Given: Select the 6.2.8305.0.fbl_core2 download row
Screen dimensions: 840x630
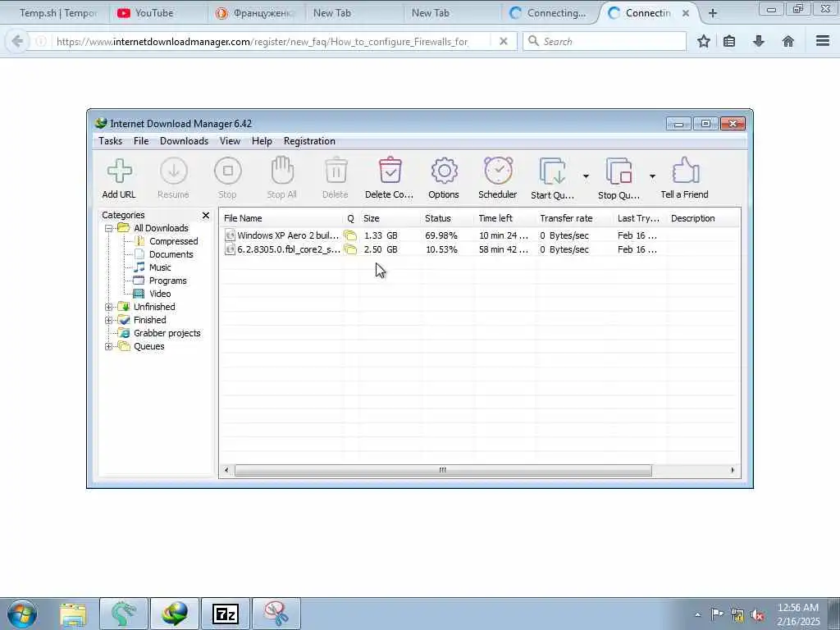Looking at the screenshot, I should 479,249.
